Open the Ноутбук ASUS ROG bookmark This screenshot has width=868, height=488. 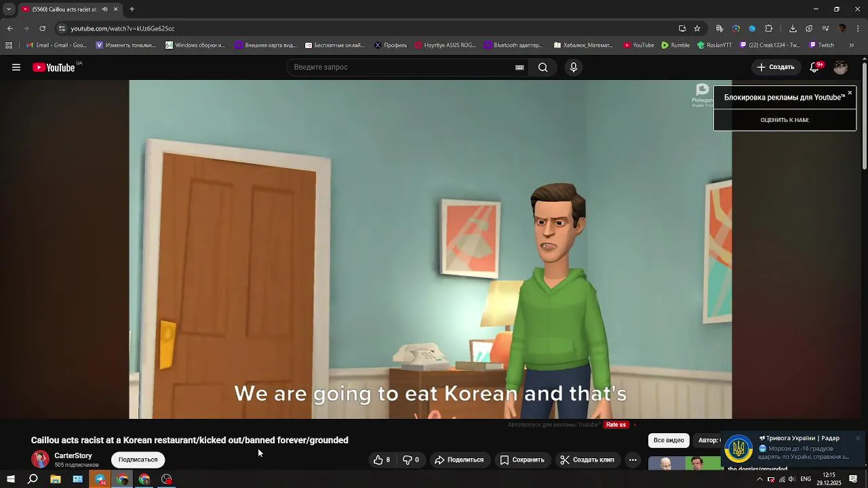pyautogui.click(x=445, y=45)
